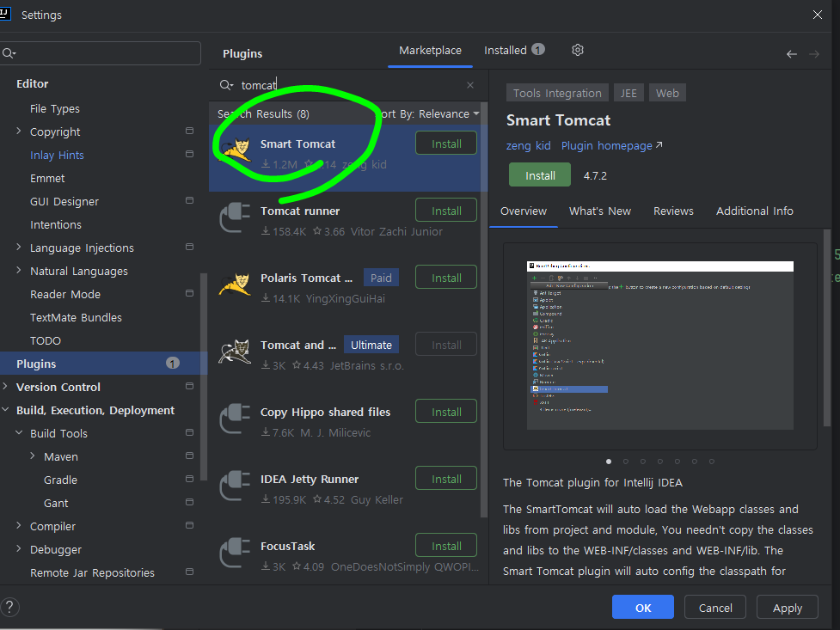Open the Overview tab
This screenshot has width=840, height=630.
tap(524, 211)
